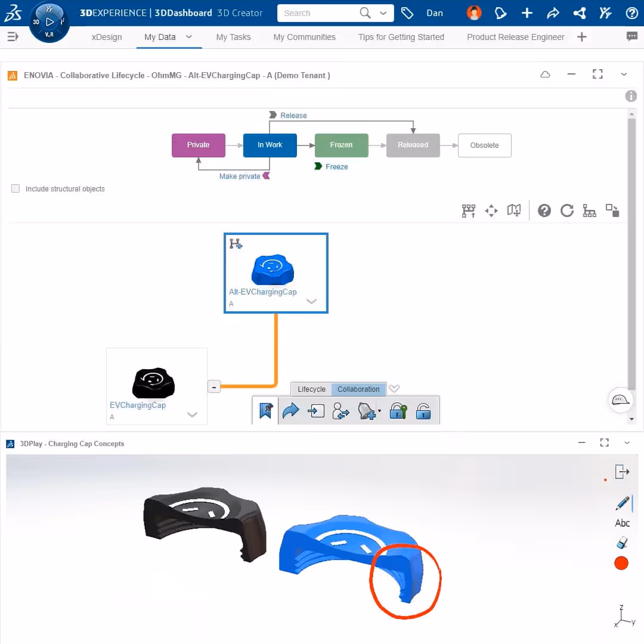
Task: Open the 3DPlay widget menu chevron
Action: 627,442
